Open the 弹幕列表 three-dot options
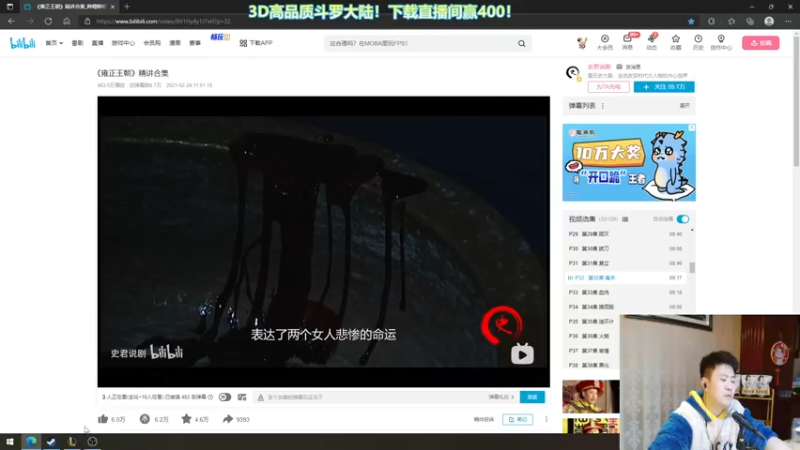This screenshot has width=800, height=450. pyautogui.click(x=603, y=106)
